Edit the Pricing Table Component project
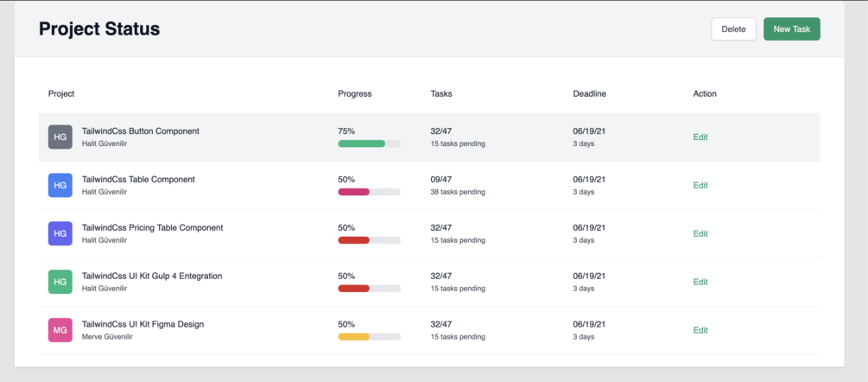This screenshot has width=868, height=382. (700, 234)
